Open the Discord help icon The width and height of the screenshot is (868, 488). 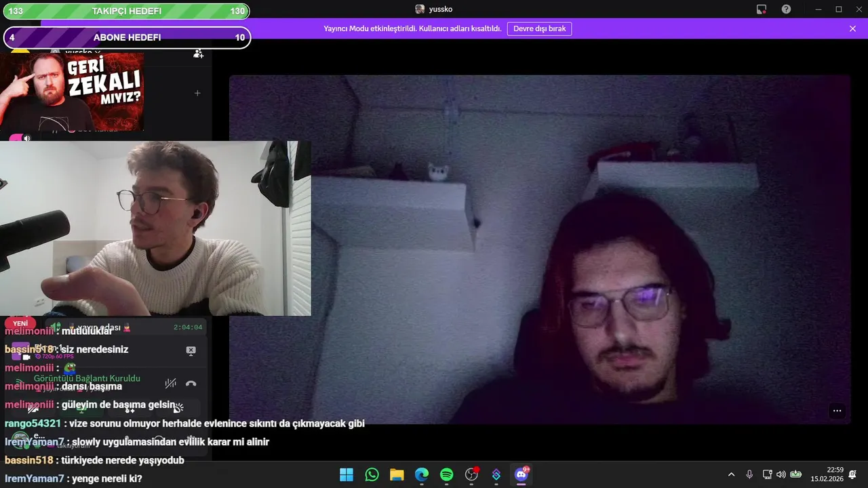coord(786,9)
